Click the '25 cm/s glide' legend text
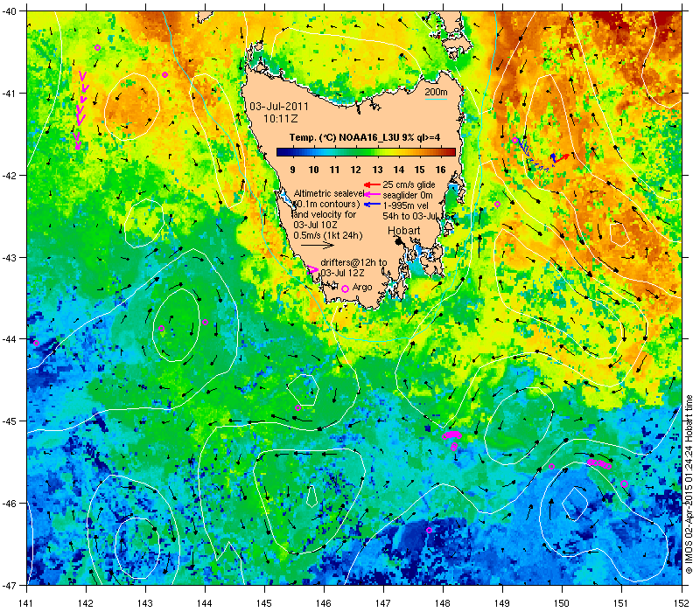700x612 pixels. click(409, 184)
